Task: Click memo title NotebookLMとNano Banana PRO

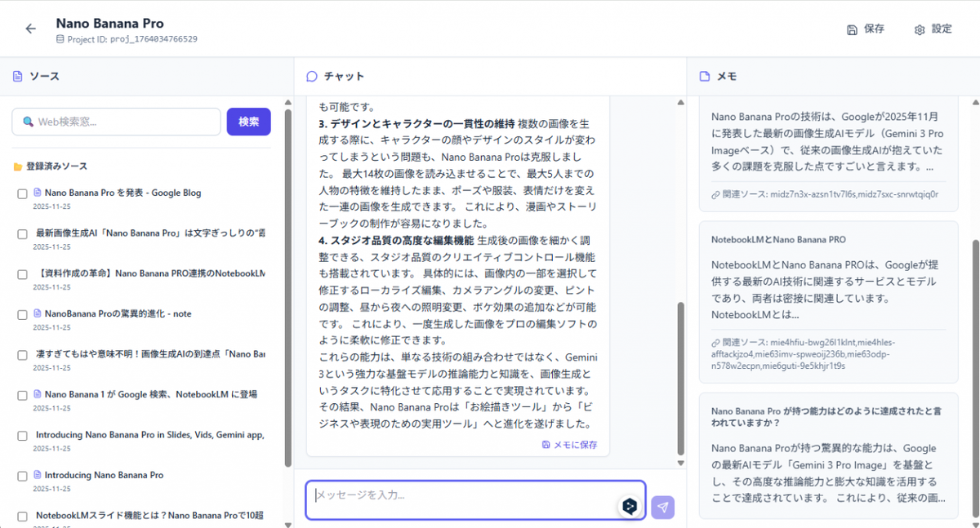Action: 778,240
